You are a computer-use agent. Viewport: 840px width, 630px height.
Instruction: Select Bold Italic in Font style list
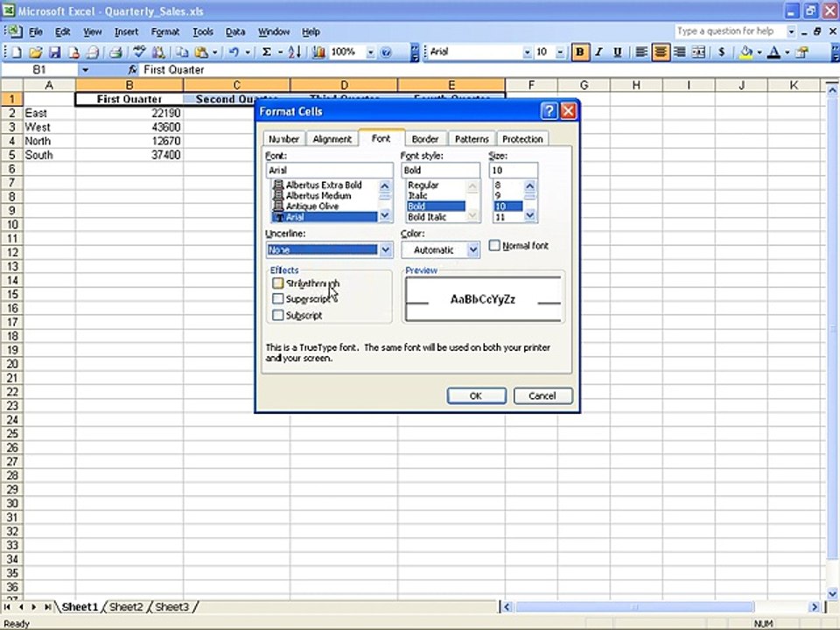click(x=436, y=217)
